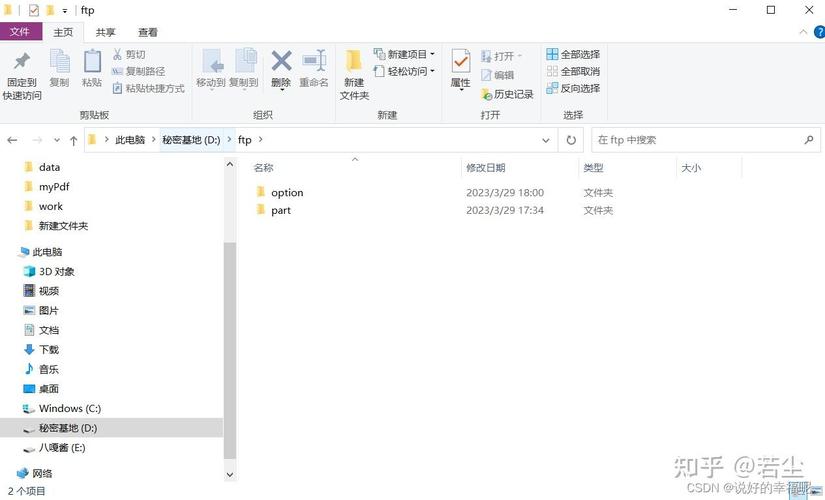
Task: Open the File (文件) tab
Action: pyautogui.click(x=20, y=32)
